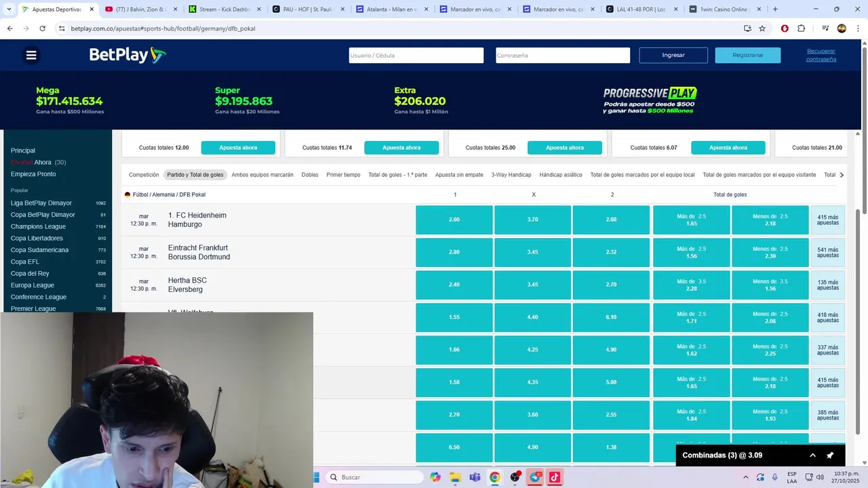Open the Chrome profile avatar
This screenshot has height=488, width=868.
point(842,28)
